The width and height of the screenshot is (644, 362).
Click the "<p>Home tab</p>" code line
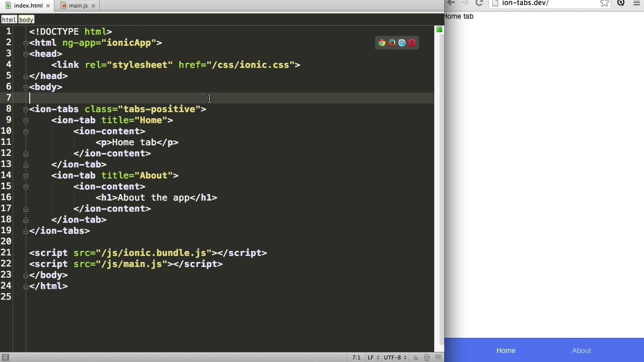tap(137, 142)
